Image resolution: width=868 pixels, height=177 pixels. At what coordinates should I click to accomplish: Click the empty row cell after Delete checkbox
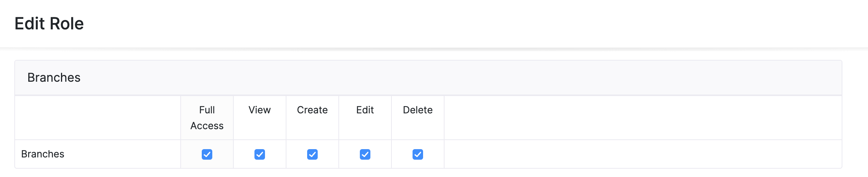pos(640,154)
